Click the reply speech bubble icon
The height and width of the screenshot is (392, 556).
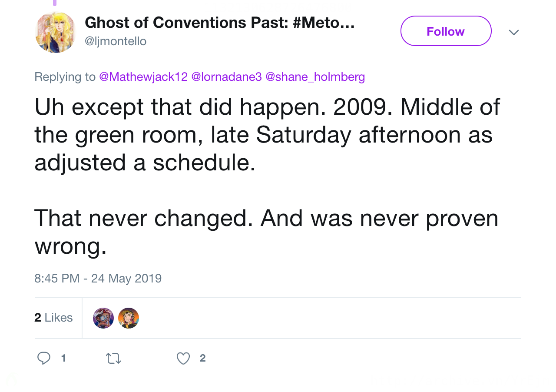[x=43, y=358]
